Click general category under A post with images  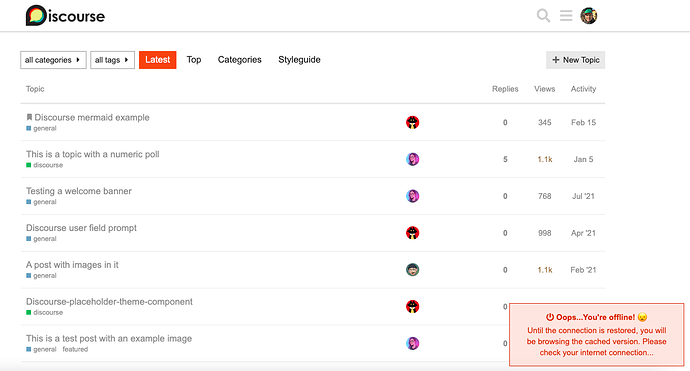tap(41, 275)
